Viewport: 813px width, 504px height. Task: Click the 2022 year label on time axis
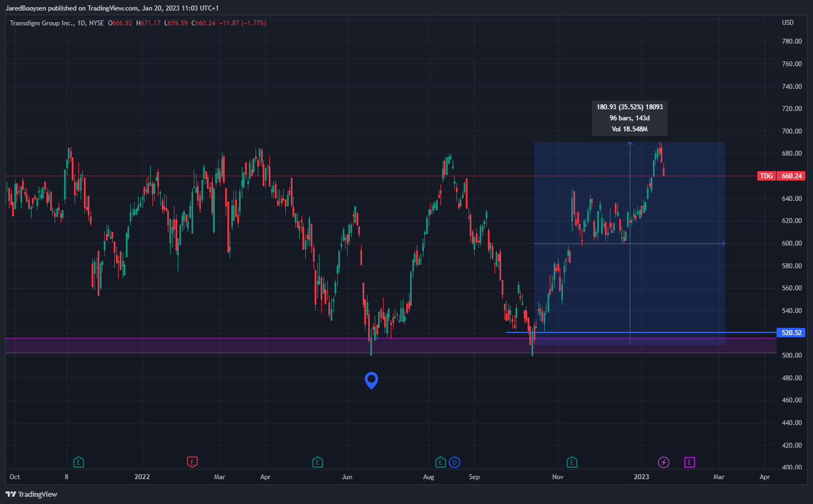coord(142,477)
